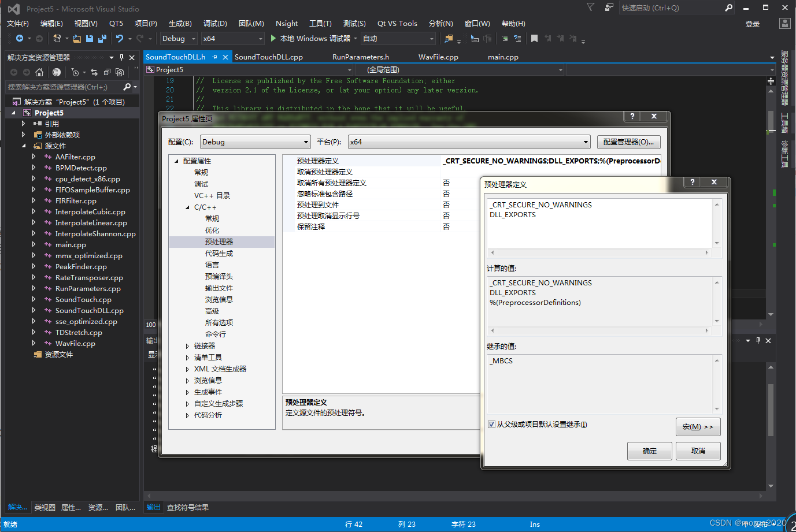This screenshot has width=796, height=532.
Task: Select WavFile.cpp in solution explorer
Action: [x=75, y=344]
